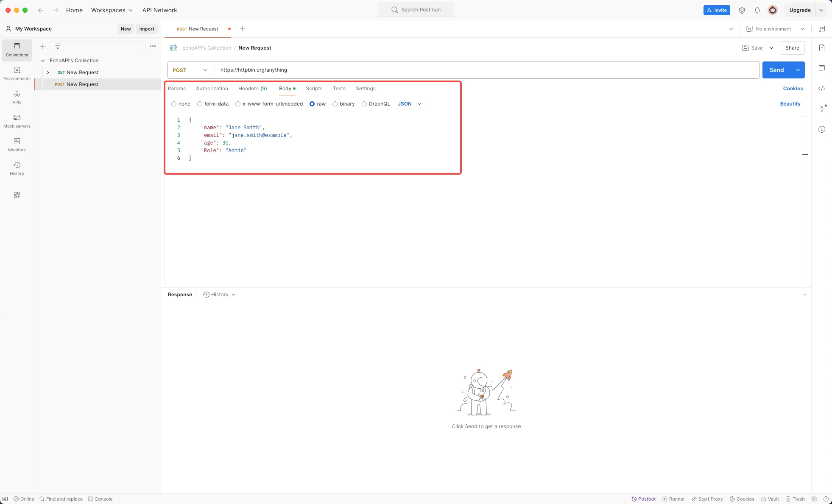Image resolution: width=832 pixels, height=504 pixels.
Task: Click the Send button
Action: click(x=776, y=70)
